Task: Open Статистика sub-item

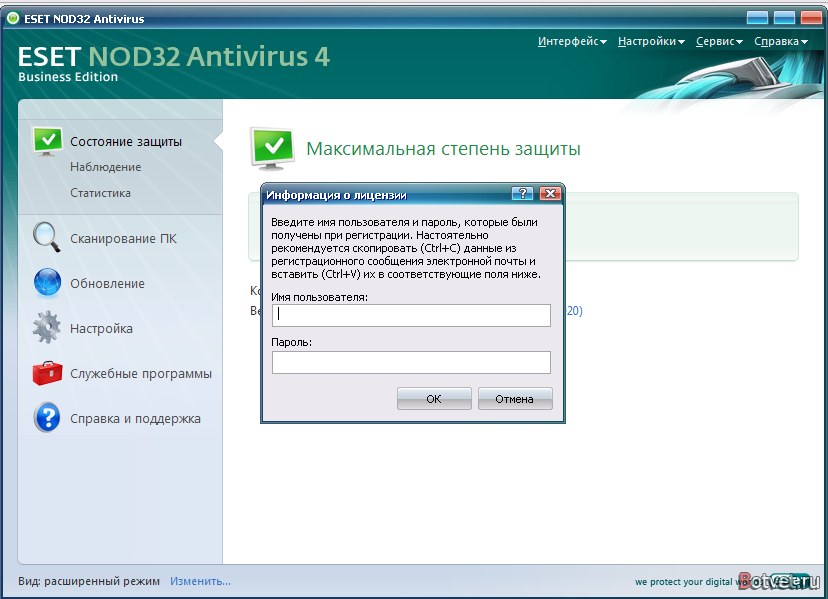Action: tap(100, 193)
